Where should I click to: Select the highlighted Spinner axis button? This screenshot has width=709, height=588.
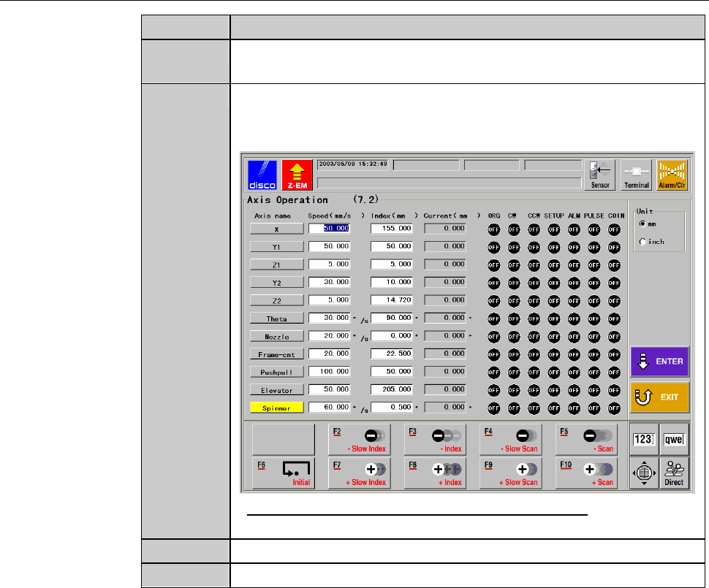[277, 408]
